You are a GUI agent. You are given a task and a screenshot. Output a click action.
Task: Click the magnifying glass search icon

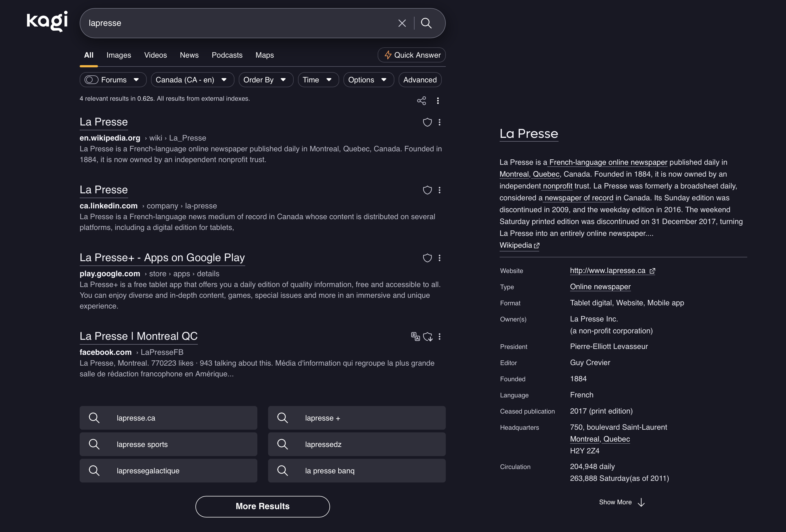(x=426, y=23)
